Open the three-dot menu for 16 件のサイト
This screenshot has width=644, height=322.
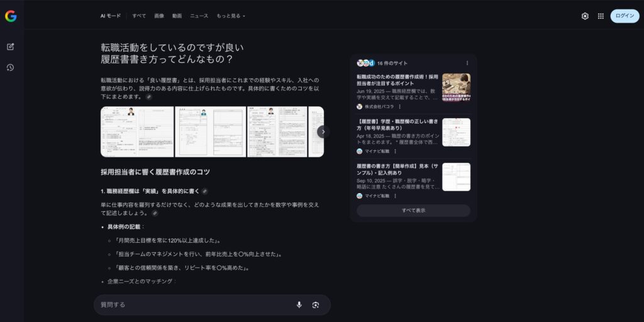[x=467, y=63]
